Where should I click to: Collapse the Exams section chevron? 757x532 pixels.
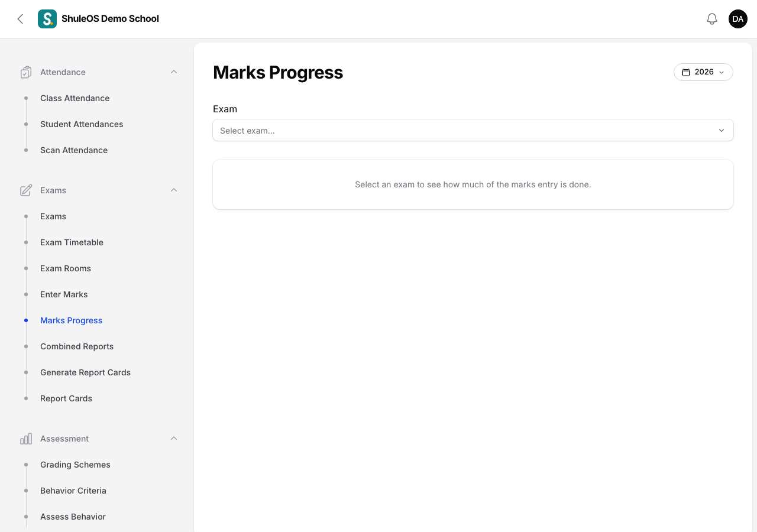174,190
